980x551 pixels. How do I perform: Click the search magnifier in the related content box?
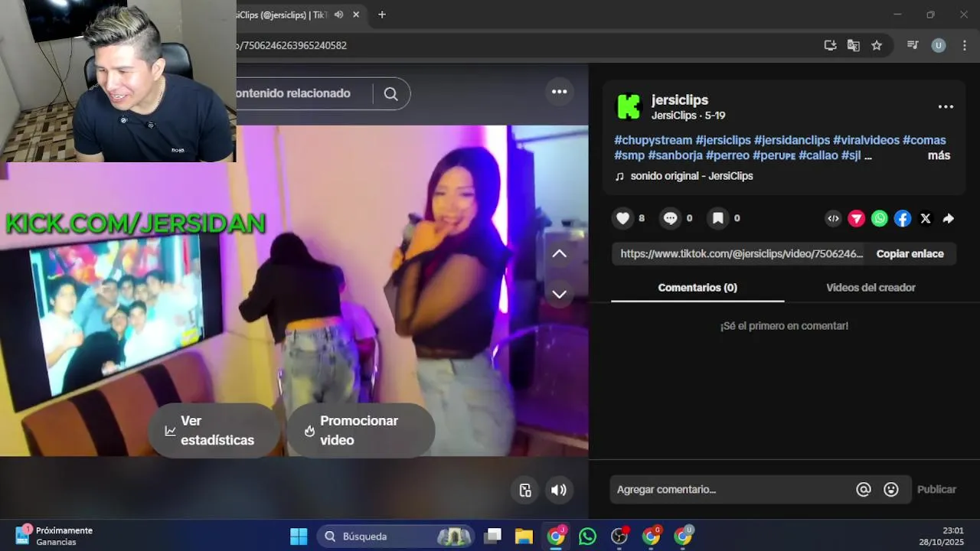point(391,93)
